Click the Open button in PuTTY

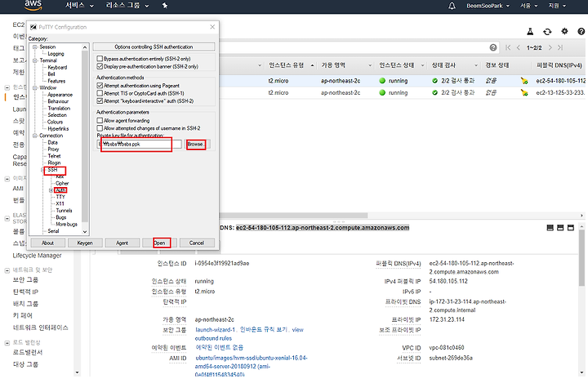(159, 243)
